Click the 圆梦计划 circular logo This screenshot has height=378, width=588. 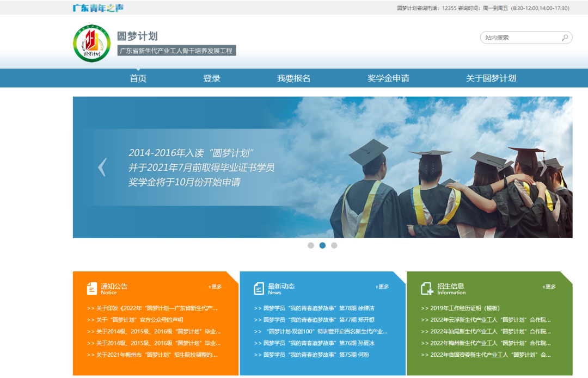(x=91, y=44)
